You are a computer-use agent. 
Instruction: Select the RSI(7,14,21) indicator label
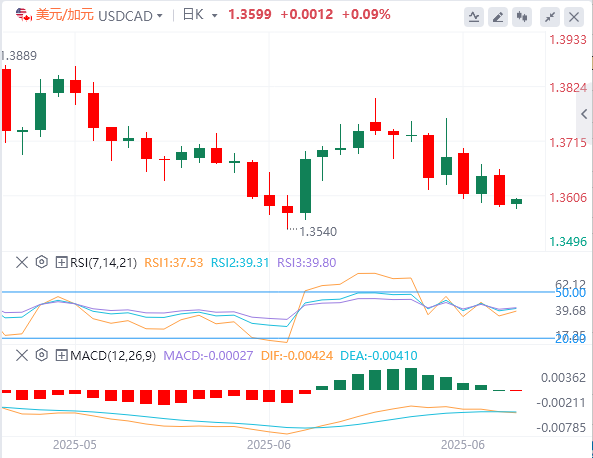[x=103, y=262]
